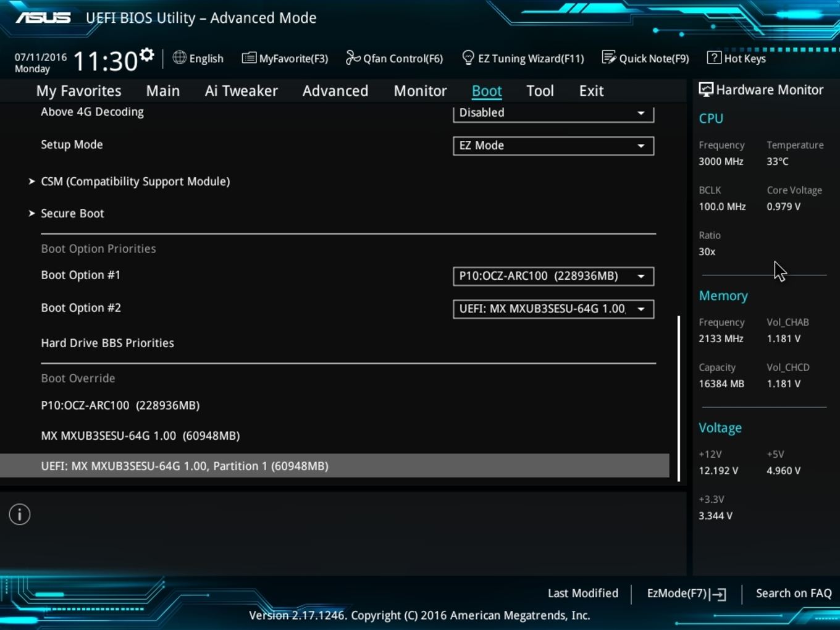Boot override from MX MXUB3SESU-64G 1.00
Image resolution: width=840 pixels, height=630 pixels.
click(x=140, y=436)
